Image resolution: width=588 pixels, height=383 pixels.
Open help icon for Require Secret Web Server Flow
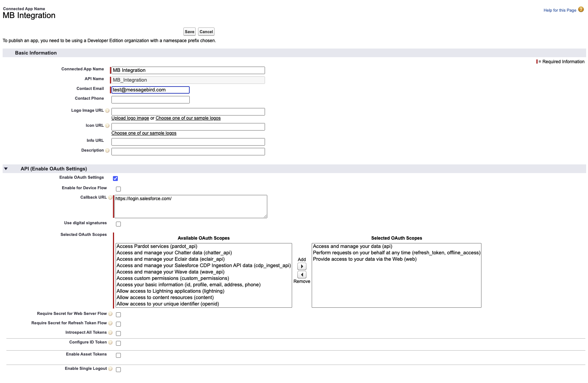pos(110,314)
